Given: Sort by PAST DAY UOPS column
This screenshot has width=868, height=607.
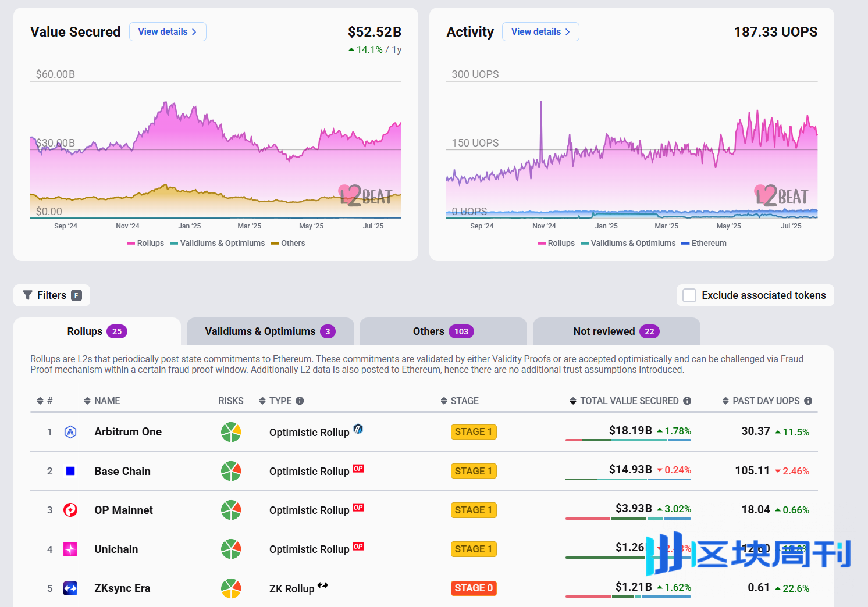Looking at the screenshot, I should 761,401.
